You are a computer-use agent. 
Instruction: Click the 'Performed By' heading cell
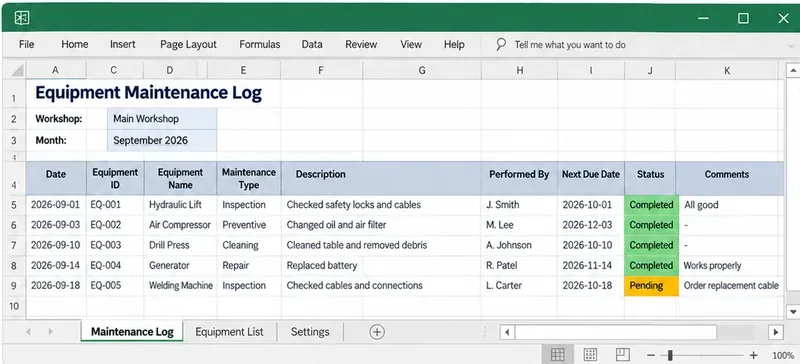(x=519, y=178)
